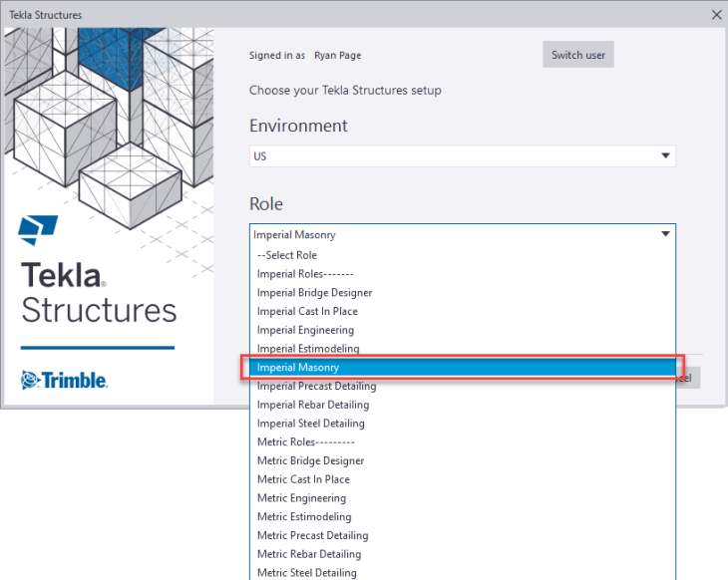Choose Metric Bridge Designer role
The image size is (728, 580).
(x=462, y=460)
